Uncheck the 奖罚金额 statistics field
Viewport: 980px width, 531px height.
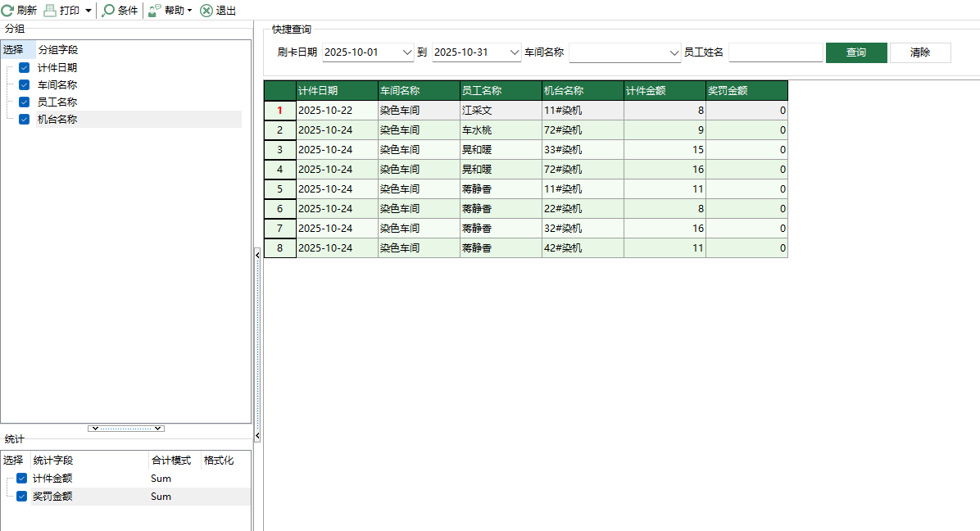pyautogui.click(x=20, y=496)
